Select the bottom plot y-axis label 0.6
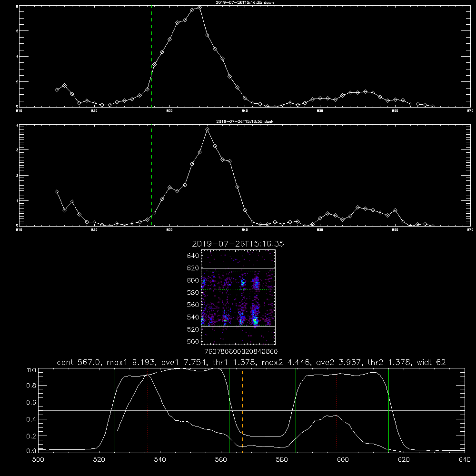This screenshot has height=476, width=476. 31,402
